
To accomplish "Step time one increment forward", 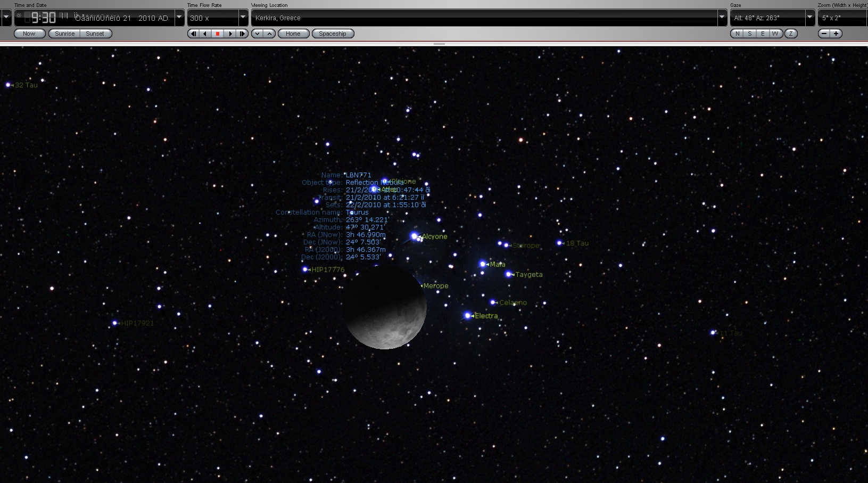I will point(242,34).
